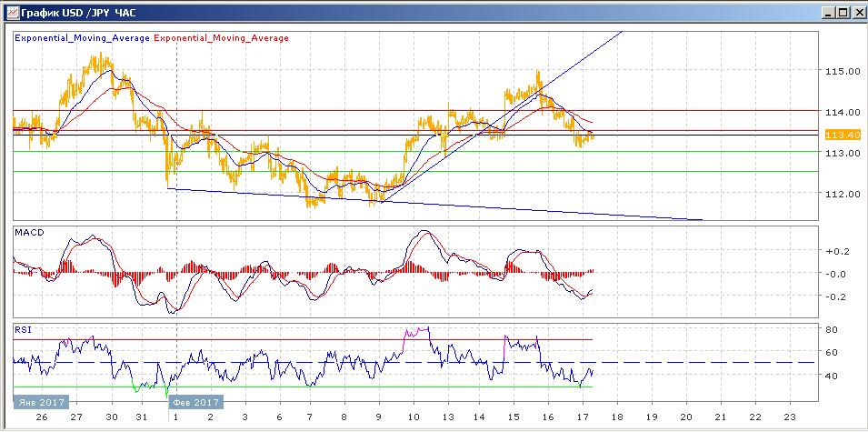The height and width of the screenshot is (432, 868).
Task: Select the blue Exponential_Moving_Average legend label
Action: [x=82, y=38]
